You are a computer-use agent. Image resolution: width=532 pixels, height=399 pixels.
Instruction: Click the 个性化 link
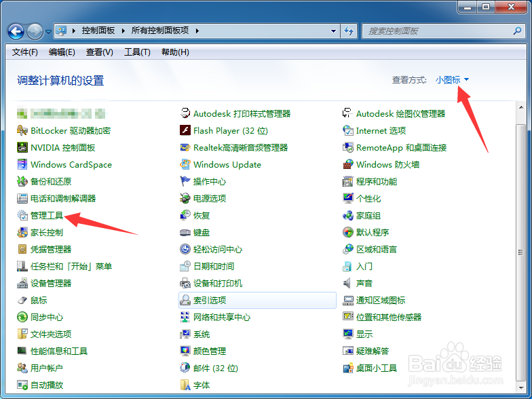(368, 198)
